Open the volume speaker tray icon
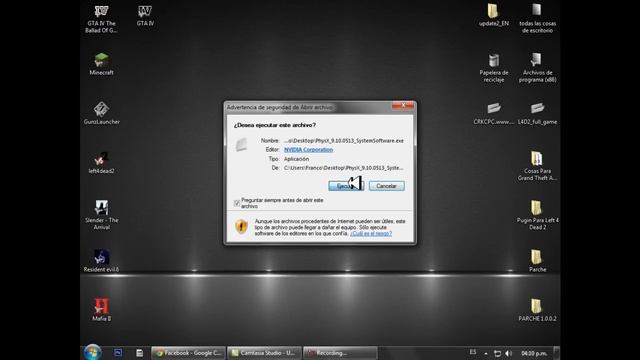Image resolution: width=640 pixels, height=360 pixels. pos(509,353)
